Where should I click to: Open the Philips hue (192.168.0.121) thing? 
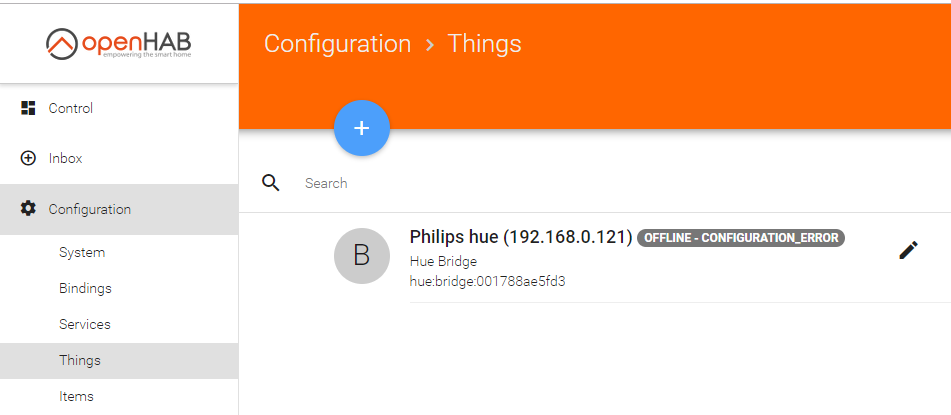[522, 237]
